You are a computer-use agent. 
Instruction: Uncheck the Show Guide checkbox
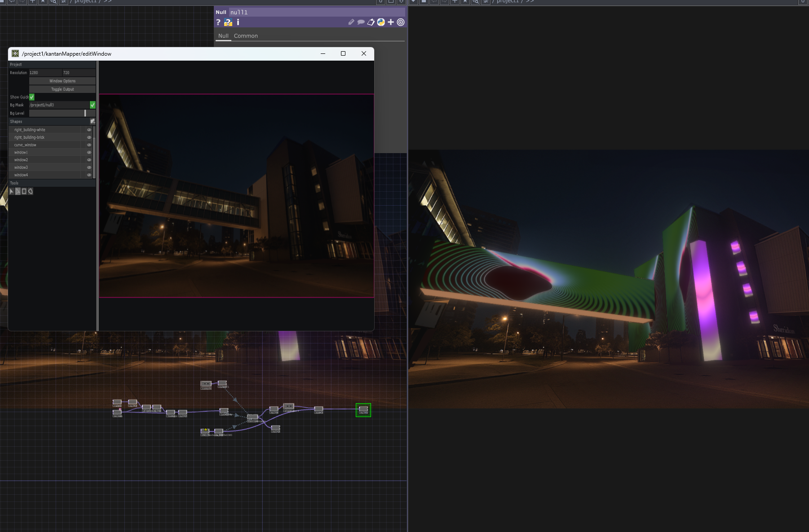click(x=31, y=97)
